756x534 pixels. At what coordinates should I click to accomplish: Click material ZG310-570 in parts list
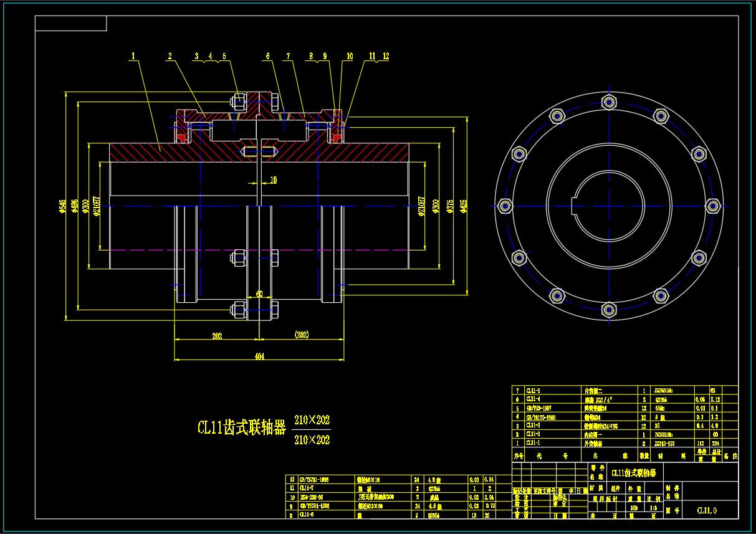[665, 442]
